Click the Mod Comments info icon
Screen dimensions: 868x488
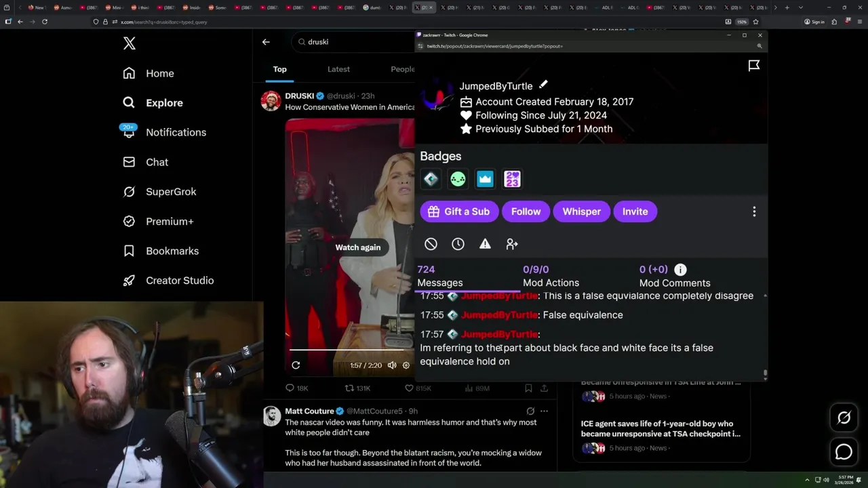click(x=680, y=270)
